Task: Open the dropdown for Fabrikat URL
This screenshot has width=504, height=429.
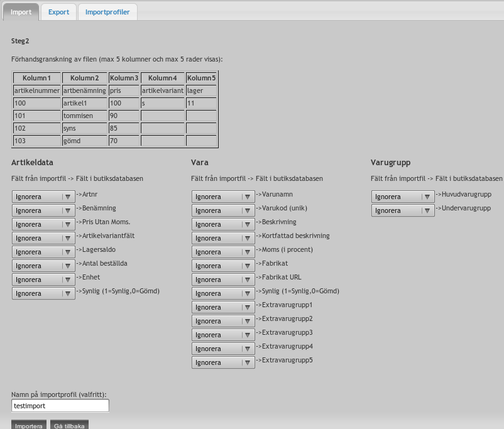Action: pos(223,280)
